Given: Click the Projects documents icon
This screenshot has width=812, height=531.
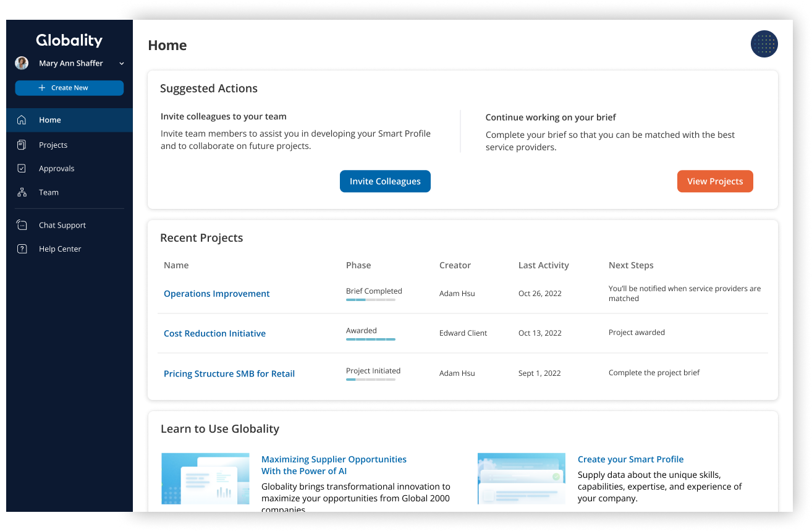Looking at the screenshot, I should tap(22, 145).
